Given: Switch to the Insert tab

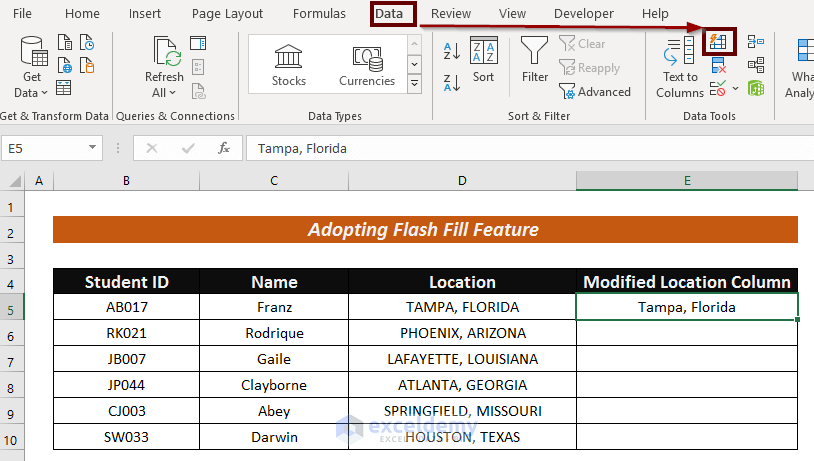Looking at the screenshot, I should tap(145, 13).
